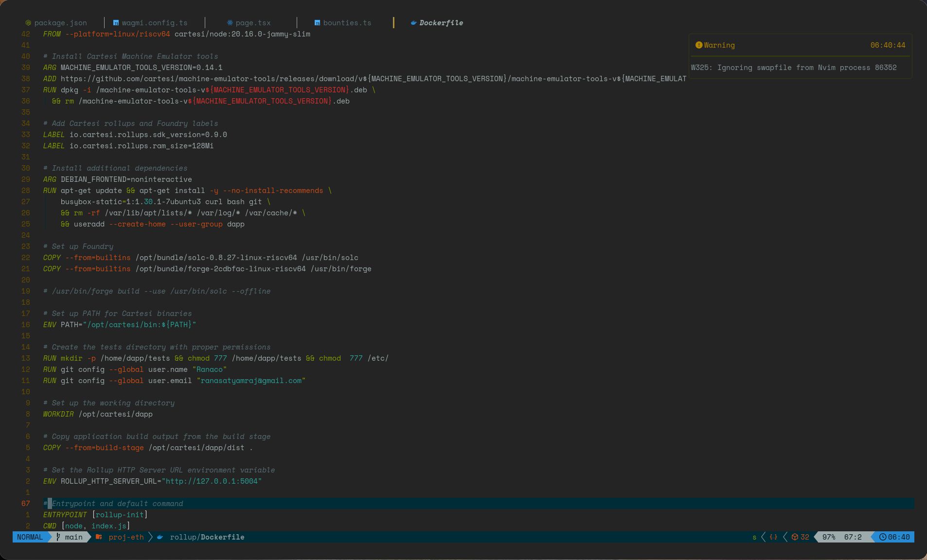Viewport: 927px width, 560px height.
Task: Click the useradd --create-home line
Action: tap(153, 224)
